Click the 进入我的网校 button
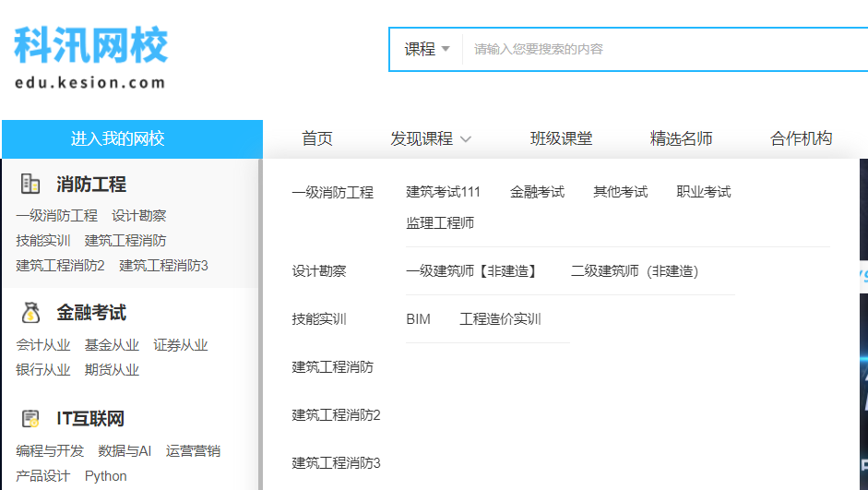 132,139
